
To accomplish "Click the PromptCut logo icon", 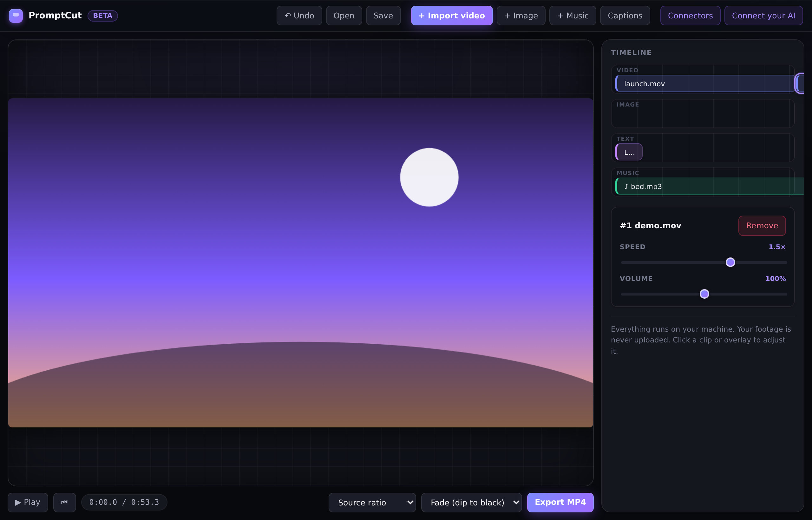I will pos(16,16).
